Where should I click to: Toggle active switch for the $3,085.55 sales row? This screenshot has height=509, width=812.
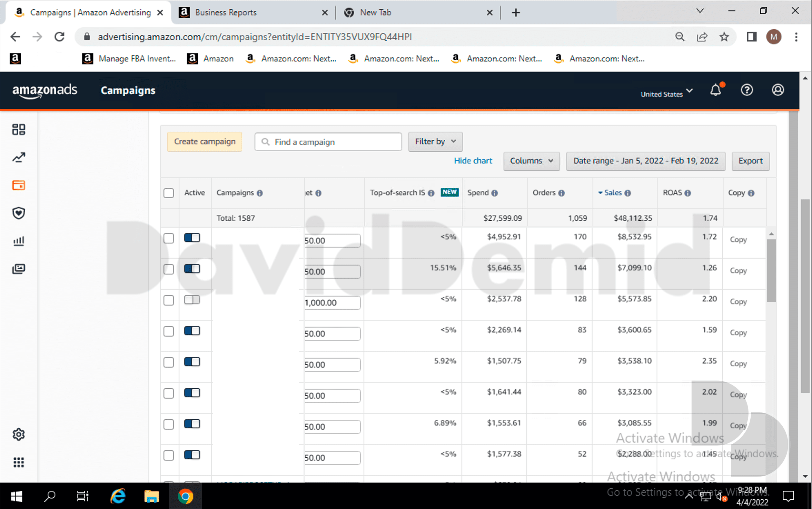pyautogui.click(x=192, y=424)
